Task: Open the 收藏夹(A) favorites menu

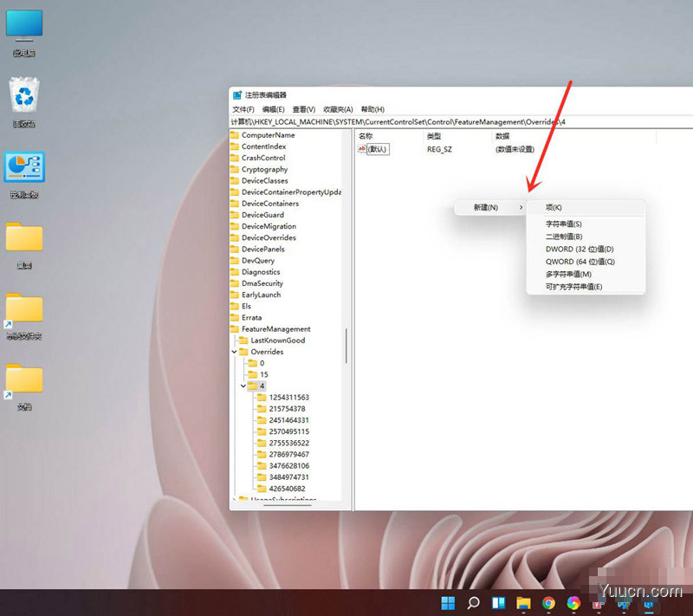Action: tap(338, 109)
